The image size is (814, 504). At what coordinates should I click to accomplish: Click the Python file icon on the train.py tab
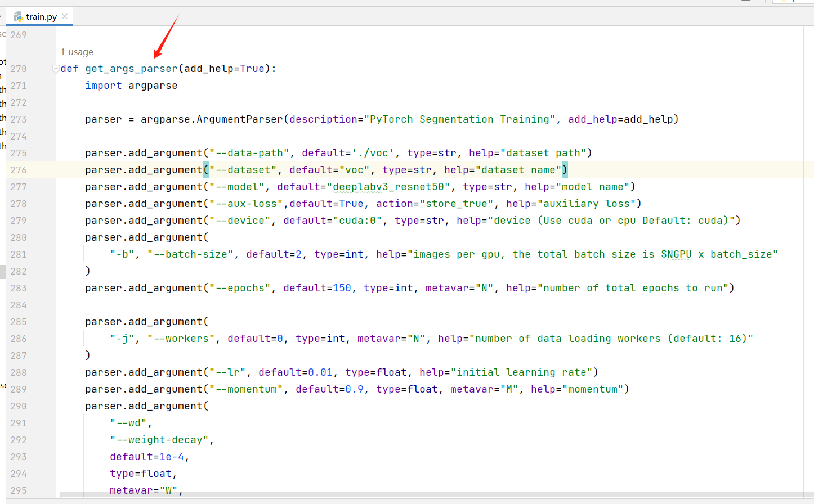[x=19, y=16]
